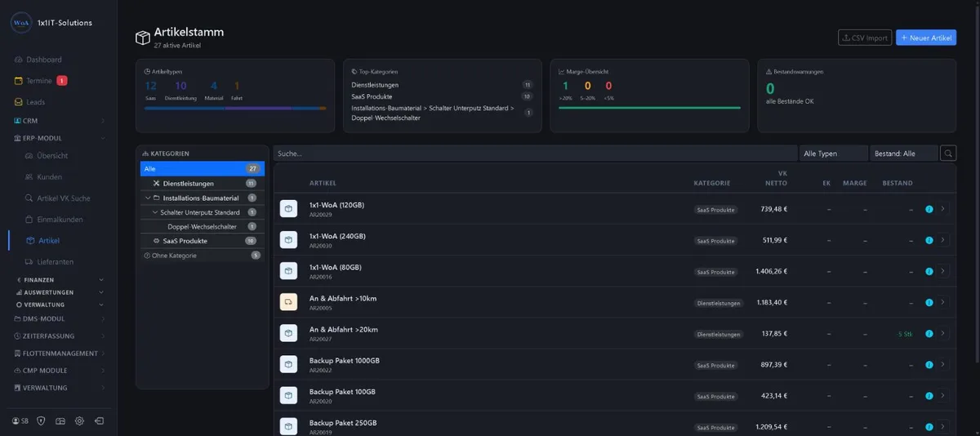
Task: Click the CSV Import button
Action: point(865,38)
